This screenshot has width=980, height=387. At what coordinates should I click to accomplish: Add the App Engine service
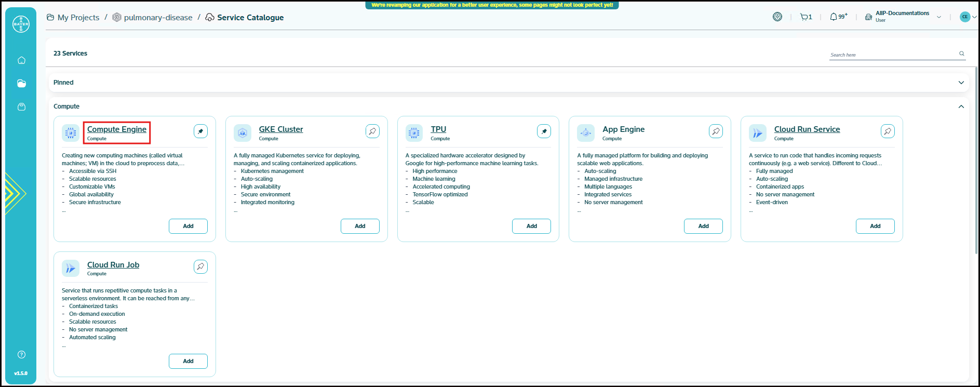tap(703, 226)
